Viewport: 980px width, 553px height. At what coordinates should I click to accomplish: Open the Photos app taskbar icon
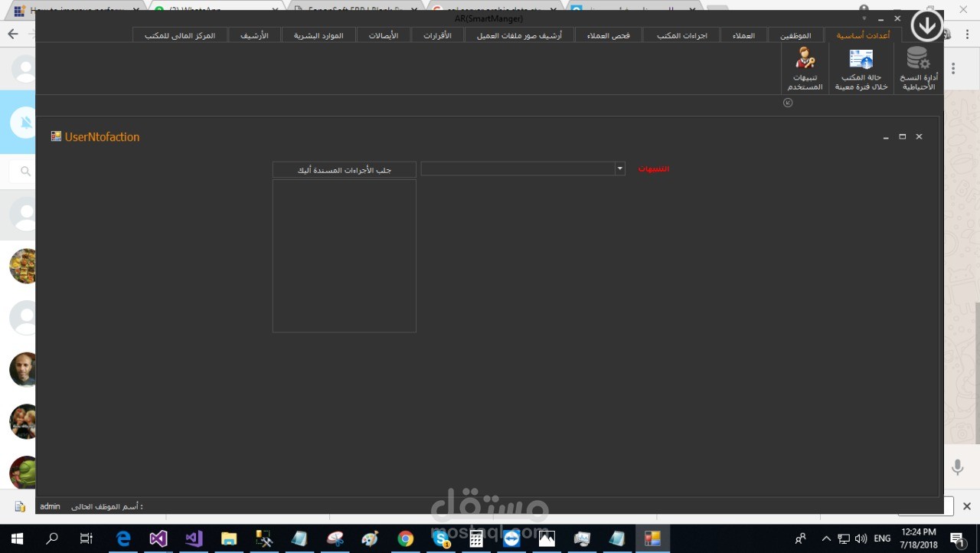[547, 538]
